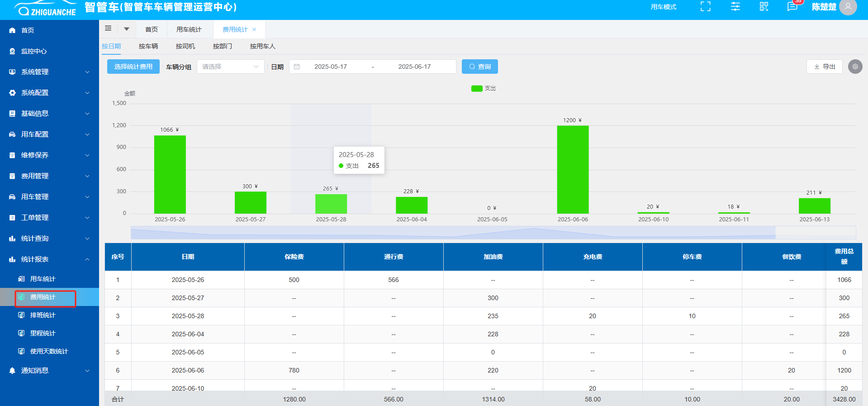Click the 导出 export button
This screenshot has width=868, height=406.
(x=824, y=67)
